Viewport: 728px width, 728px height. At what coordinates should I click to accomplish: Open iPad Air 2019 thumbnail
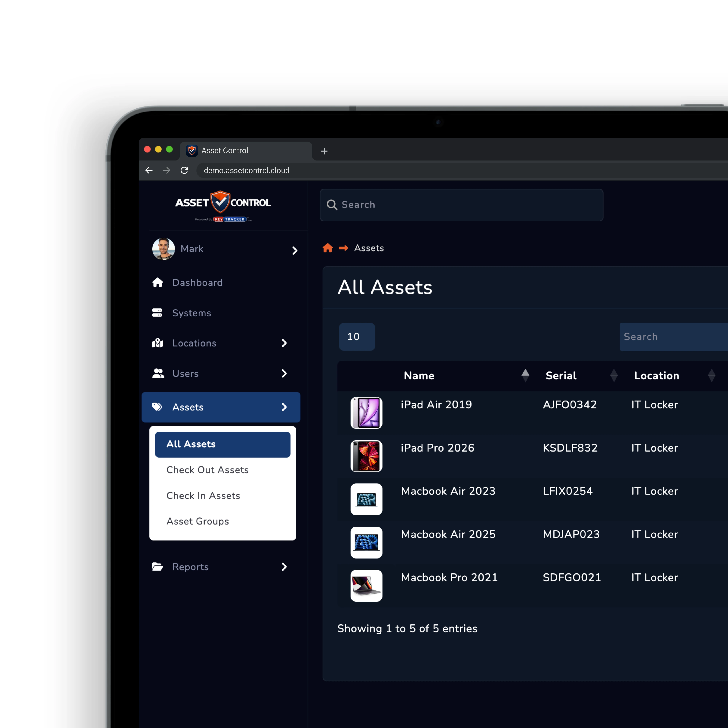coord(366,413)
